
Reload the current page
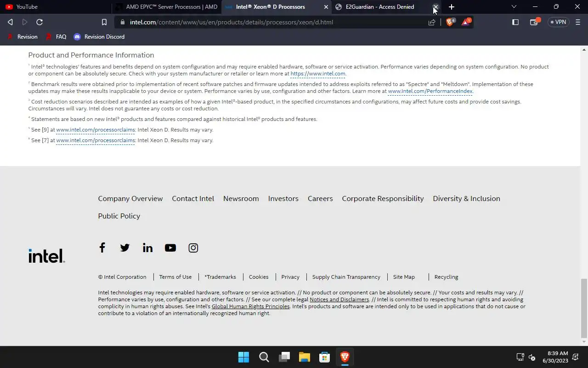coord(40,22)
